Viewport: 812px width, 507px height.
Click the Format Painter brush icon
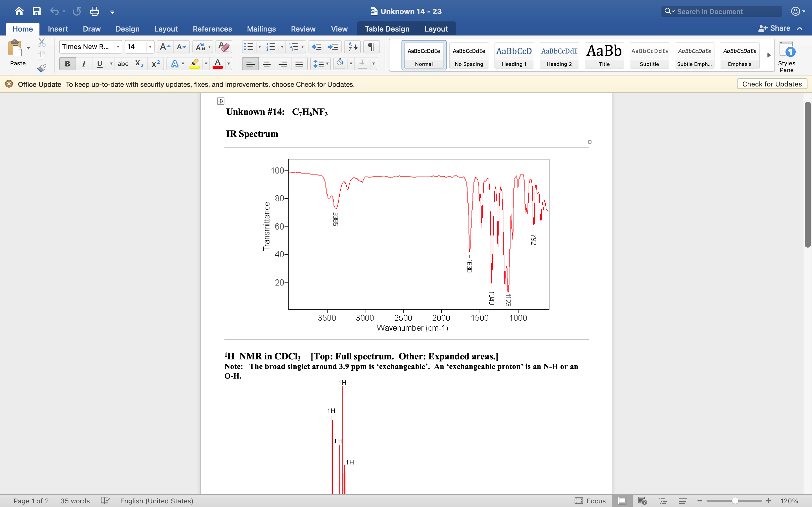[x=42, y=68]
